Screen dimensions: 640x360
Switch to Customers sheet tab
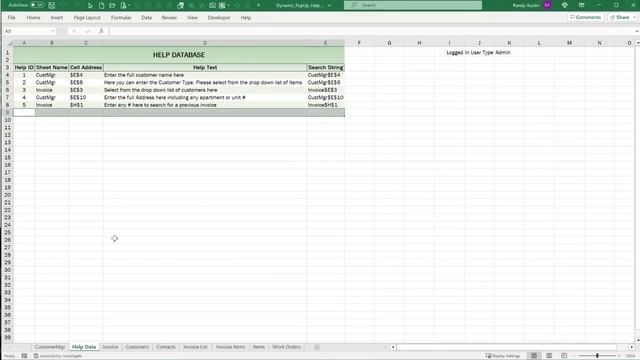137,347
